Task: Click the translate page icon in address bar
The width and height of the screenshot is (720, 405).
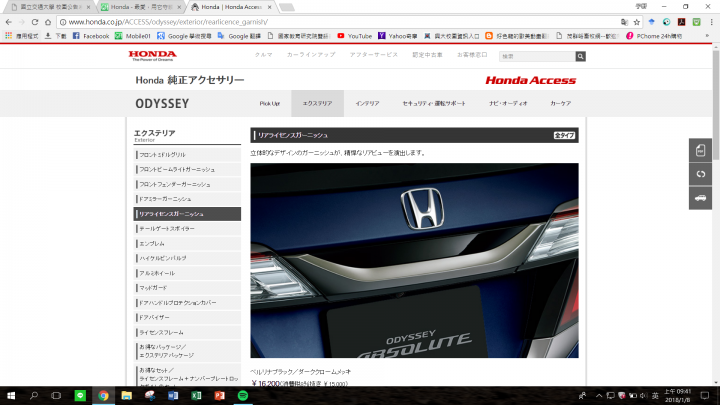Action: pyautogui.click(x=624, y=22)
